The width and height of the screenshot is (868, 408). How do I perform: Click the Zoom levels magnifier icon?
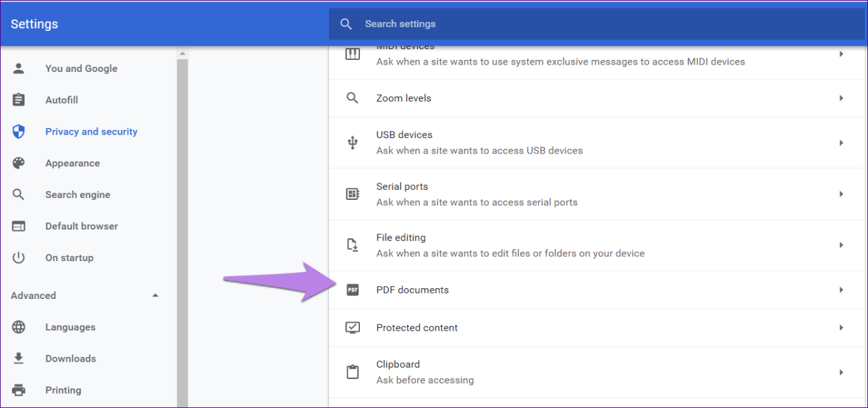point(353,98)
